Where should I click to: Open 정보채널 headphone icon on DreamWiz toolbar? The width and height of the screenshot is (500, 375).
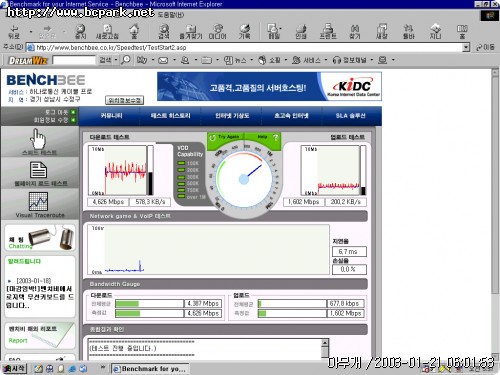point(349,60)
